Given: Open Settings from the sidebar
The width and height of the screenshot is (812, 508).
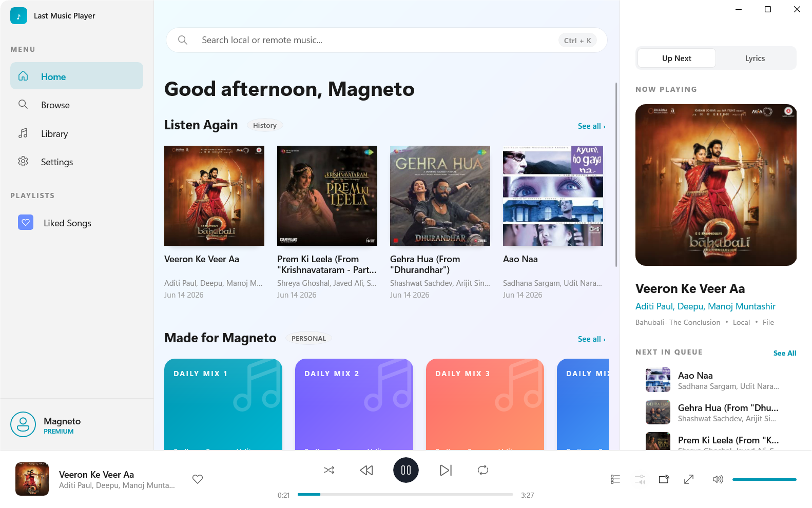Looking at the screenshot, I should (x=76, y=162).
